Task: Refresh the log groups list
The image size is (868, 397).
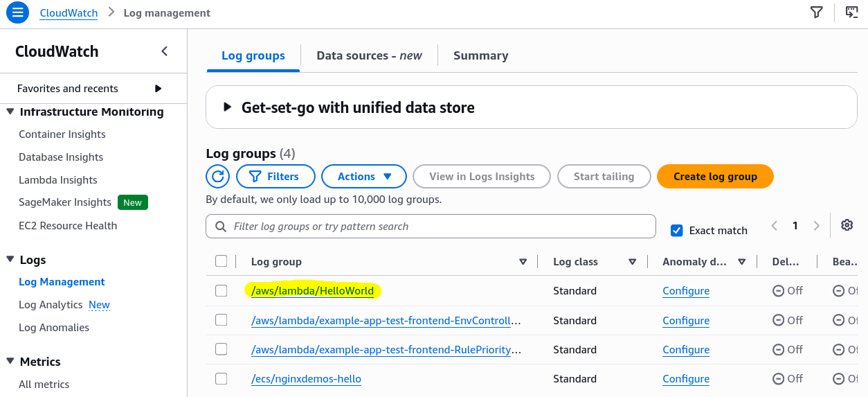Action: 217,177
